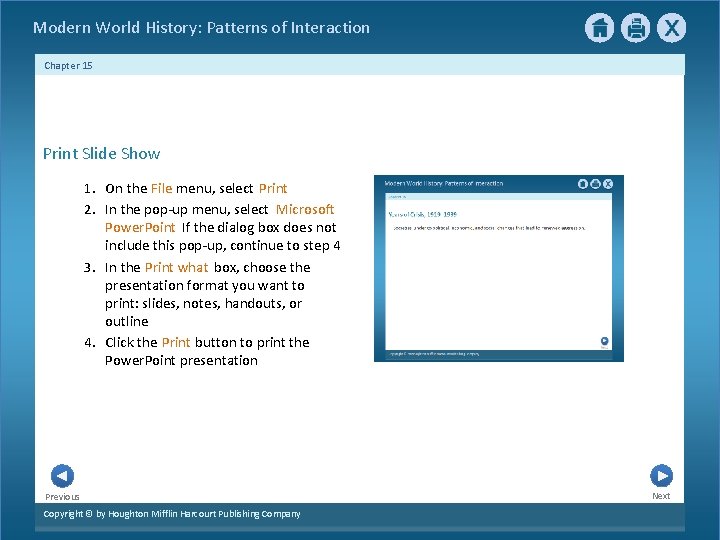
Task: Click the sample slide thumbnail image
Action: coord(499,268)
